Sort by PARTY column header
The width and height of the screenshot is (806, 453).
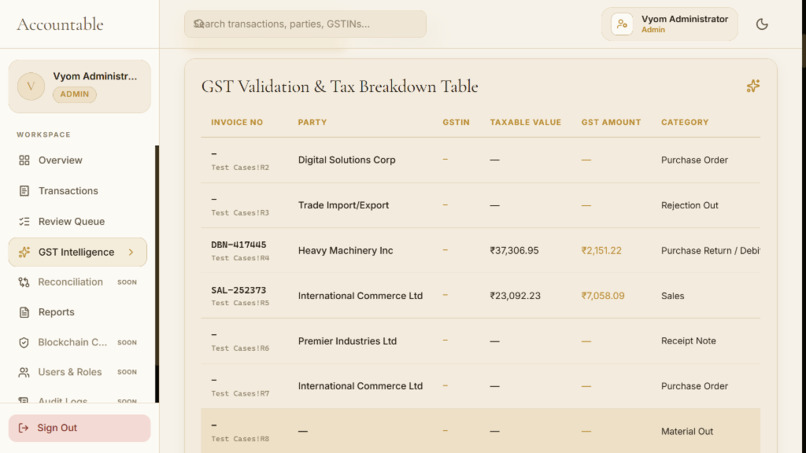[312, 122]
